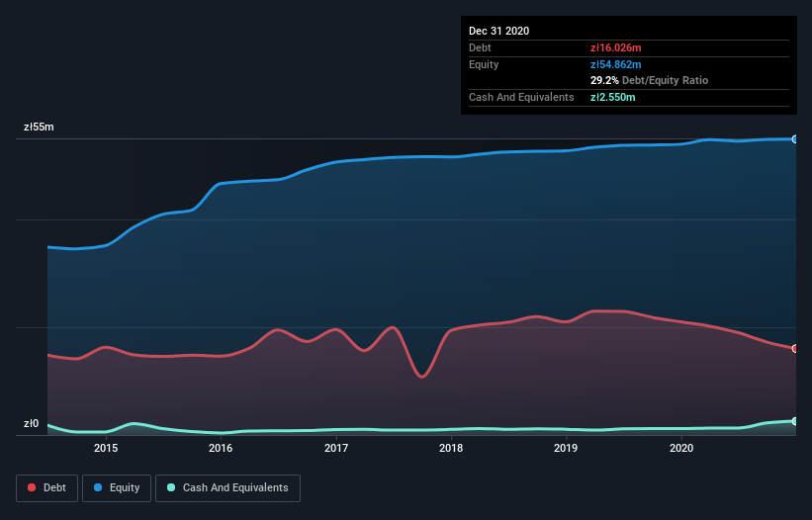The height and width of the screenshot is (520, 812).
Task: Click the zł0 y-axis label
Action: pos(31,423)
